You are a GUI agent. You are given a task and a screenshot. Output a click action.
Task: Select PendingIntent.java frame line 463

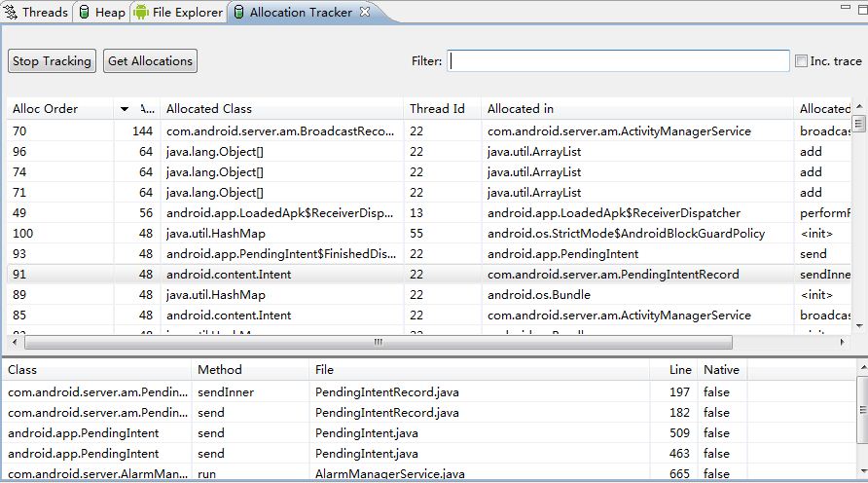point(429,454)
